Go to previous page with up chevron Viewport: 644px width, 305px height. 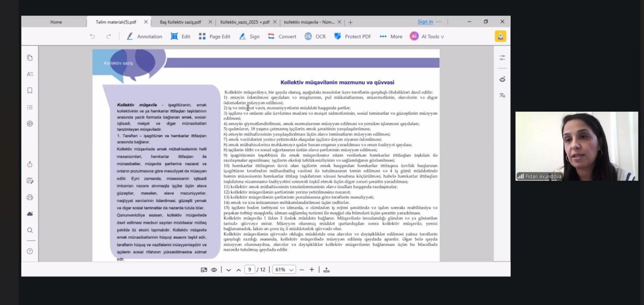(239, 270)
